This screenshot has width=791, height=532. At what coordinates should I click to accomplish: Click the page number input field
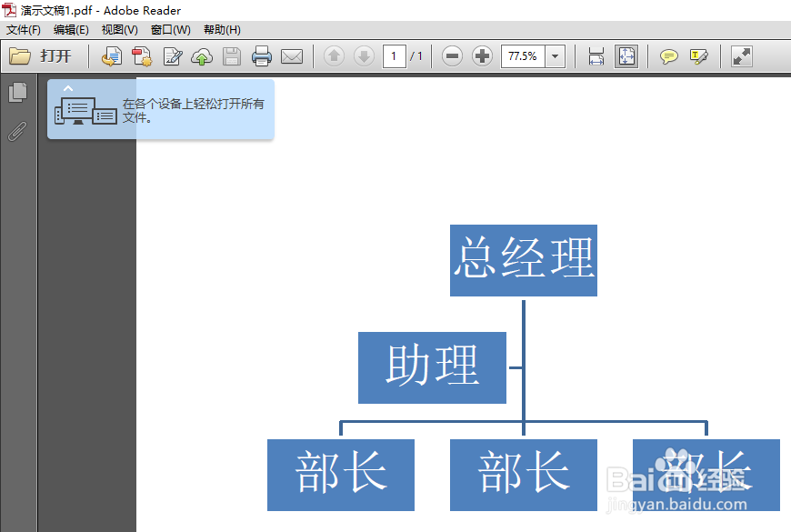coord(393,55)
